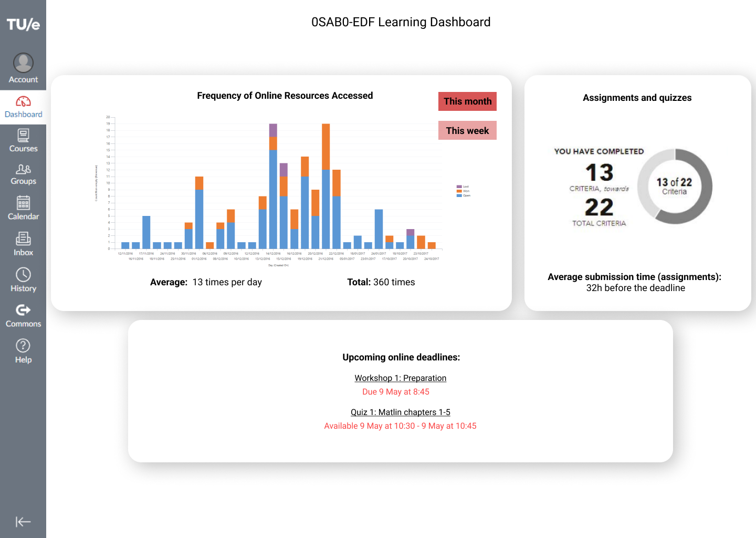Open Quiz 1: Matlin chapters 1-5 link
Screen dimensions: 756x538
(400, 412)
